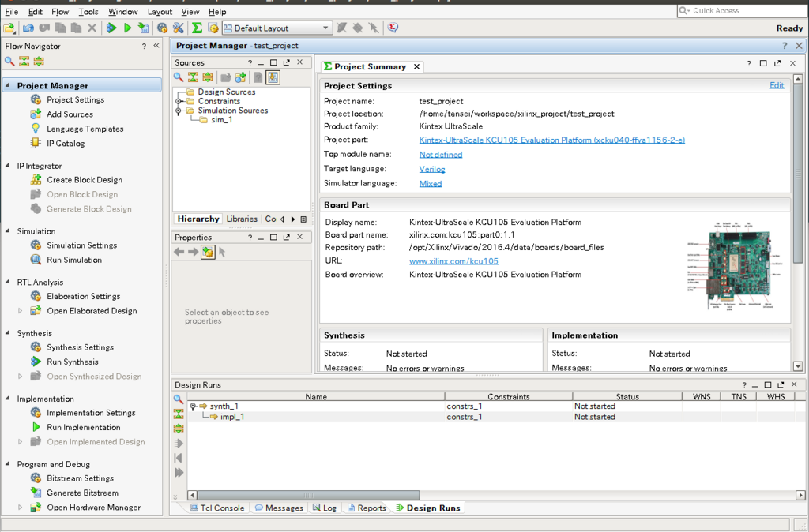
Task: Open the Kintex-UltraScale KCU105 project part link
Action: (552, 140)
